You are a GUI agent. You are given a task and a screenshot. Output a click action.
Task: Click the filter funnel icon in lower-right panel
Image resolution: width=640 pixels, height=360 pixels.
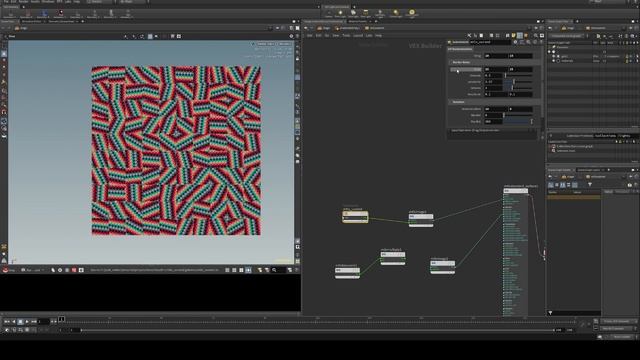coord(590,185)
